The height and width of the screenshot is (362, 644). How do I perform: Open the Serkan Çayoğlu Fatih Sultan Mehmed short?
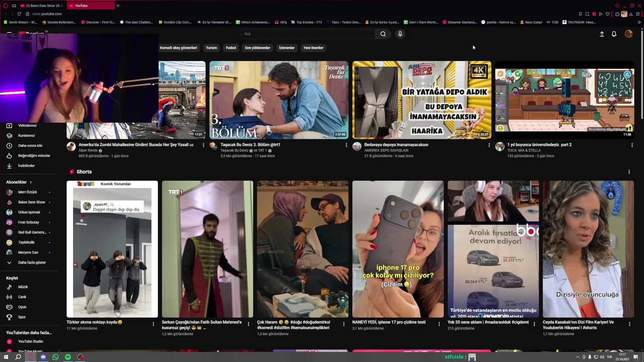(x=207, y=249)
